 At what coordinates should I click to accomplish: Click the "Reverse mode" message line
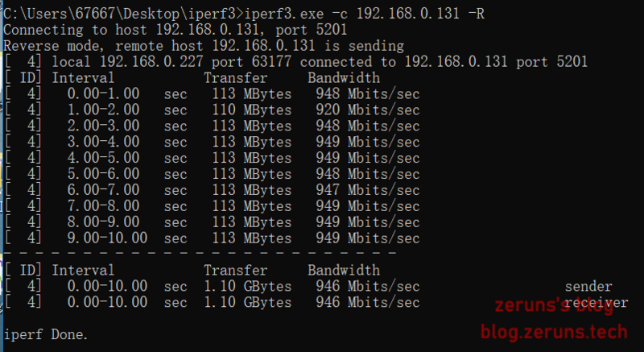pyautogui.click(x=204, y=46)
